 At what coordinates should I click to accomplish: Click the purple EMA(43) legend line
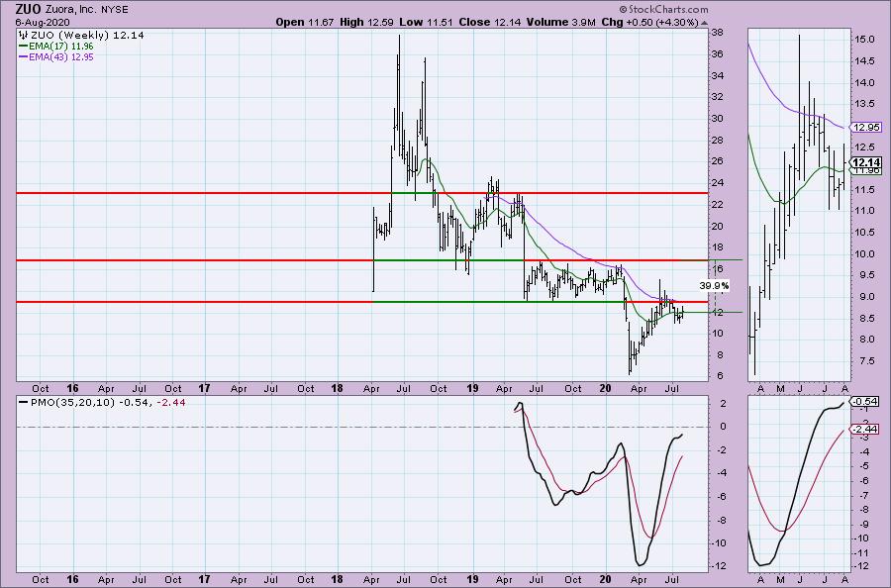(x=24, y=57)
